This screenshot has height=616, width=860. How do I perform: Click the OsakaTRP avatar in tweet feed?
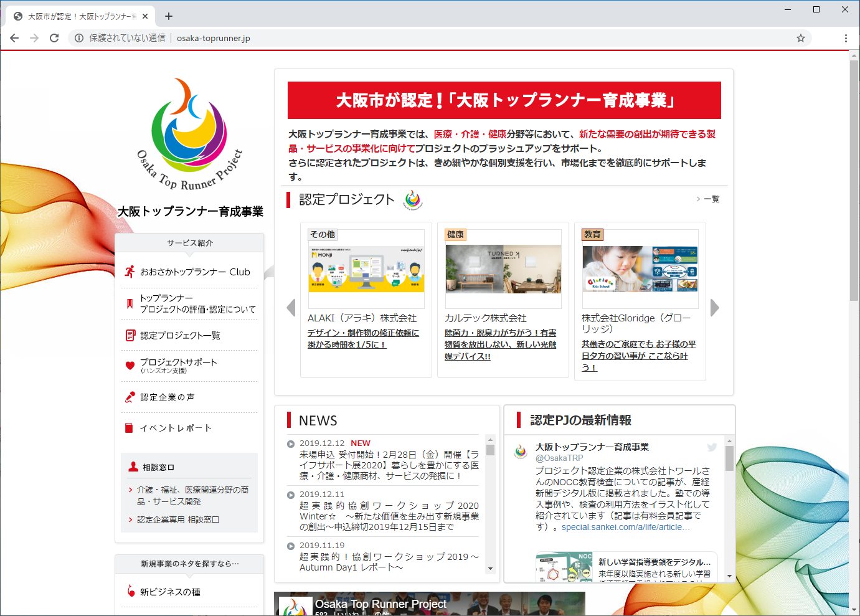coord(521,452)
